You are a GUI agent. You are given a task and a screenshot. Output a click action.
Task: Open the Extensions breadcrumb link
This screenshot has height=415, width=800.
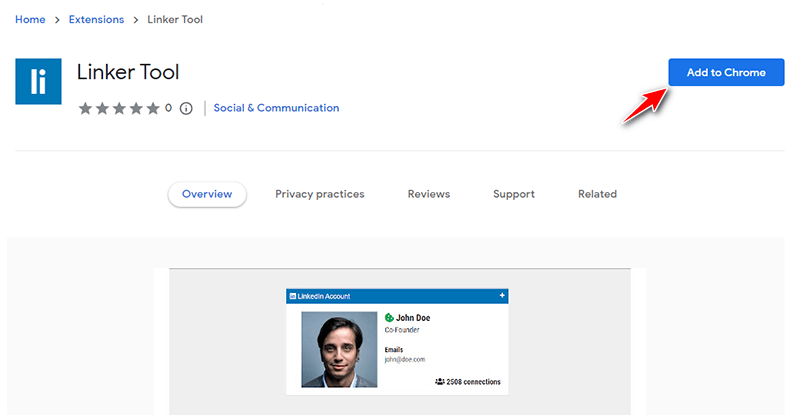(96, 19)
